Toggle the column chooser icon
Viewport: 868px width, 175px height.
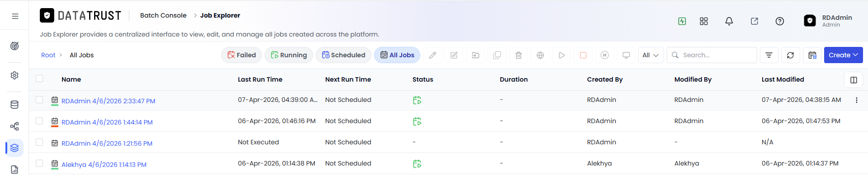click(x=854, y=80)
